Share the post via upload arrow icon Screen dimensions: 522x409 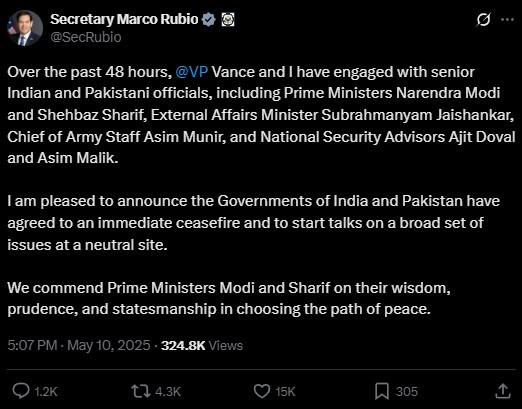point(503,391)
